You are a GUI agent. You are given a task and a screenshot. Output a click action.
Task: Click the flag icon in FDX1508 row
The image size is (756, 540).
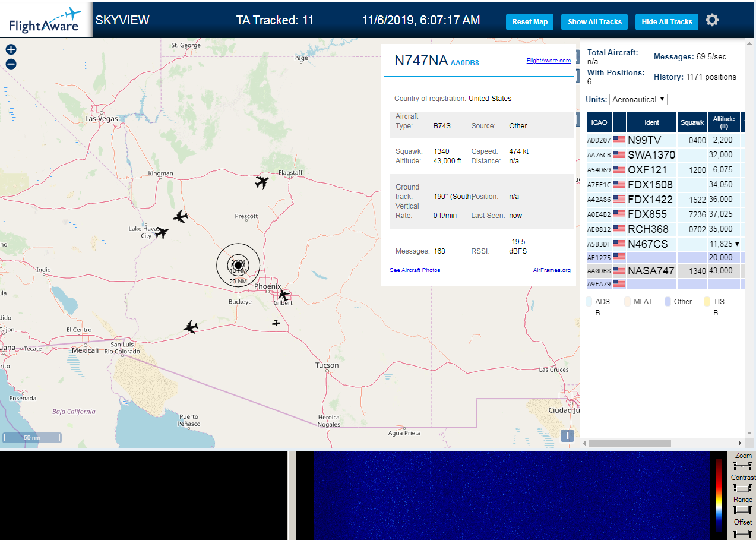(619, 185)
